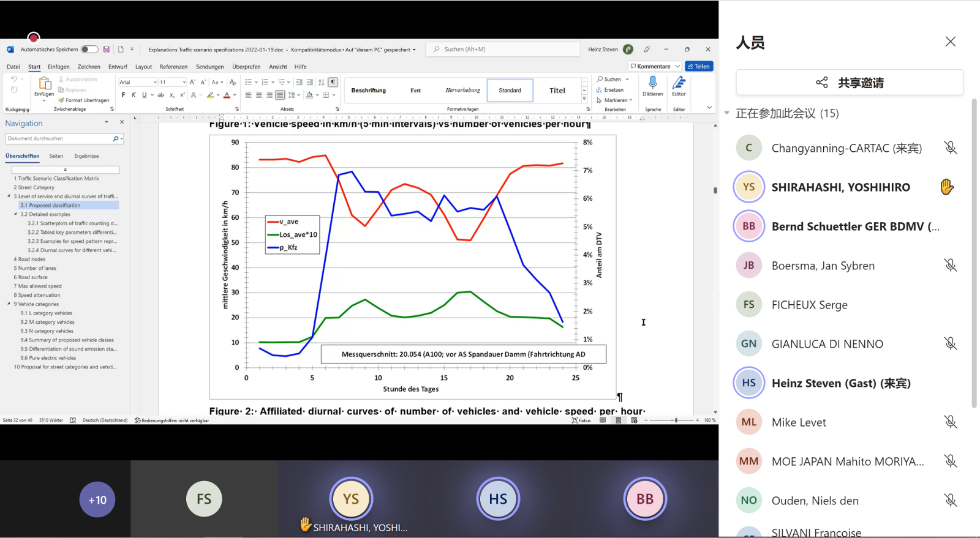
Task: Open the Kommentare button
Action: (x=654, y=66)
